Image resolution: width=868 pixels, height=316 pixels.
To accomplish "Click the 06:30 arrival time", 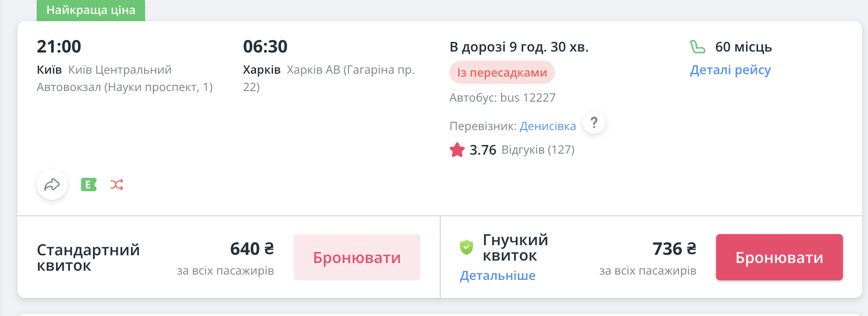I will point(265,47).
